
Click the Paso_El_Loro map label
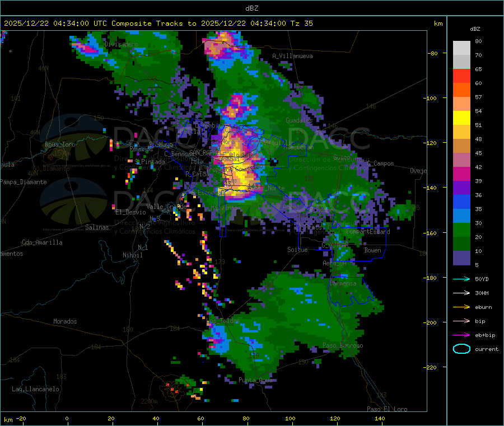(388, 409)
